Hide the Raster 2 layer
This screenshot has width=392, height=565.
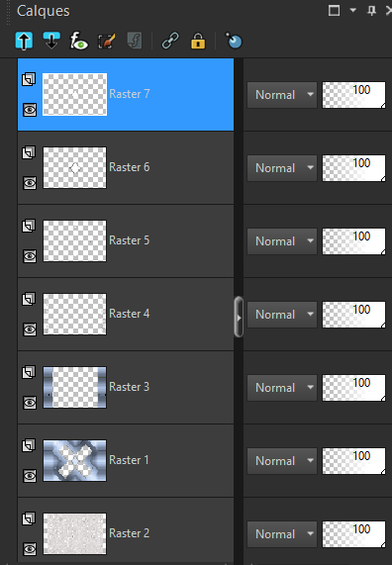click(30, 549)
